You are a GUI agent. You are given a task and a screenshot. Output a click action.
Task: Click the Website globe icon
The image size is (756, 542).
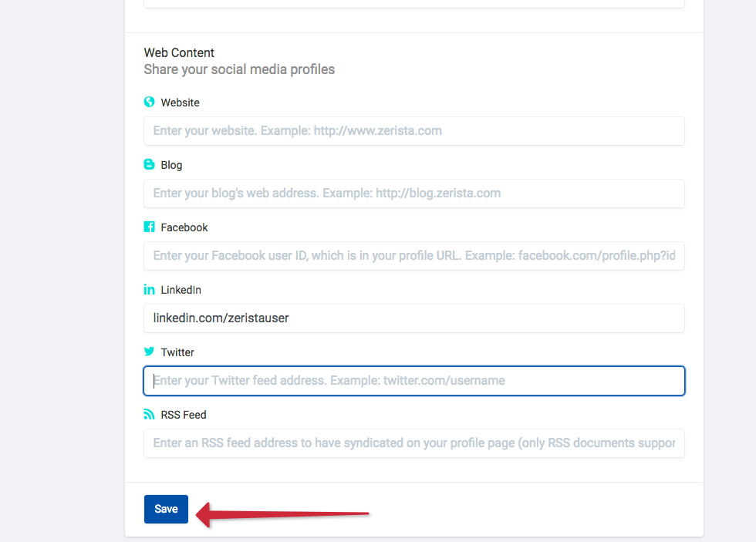click(149, 102)
